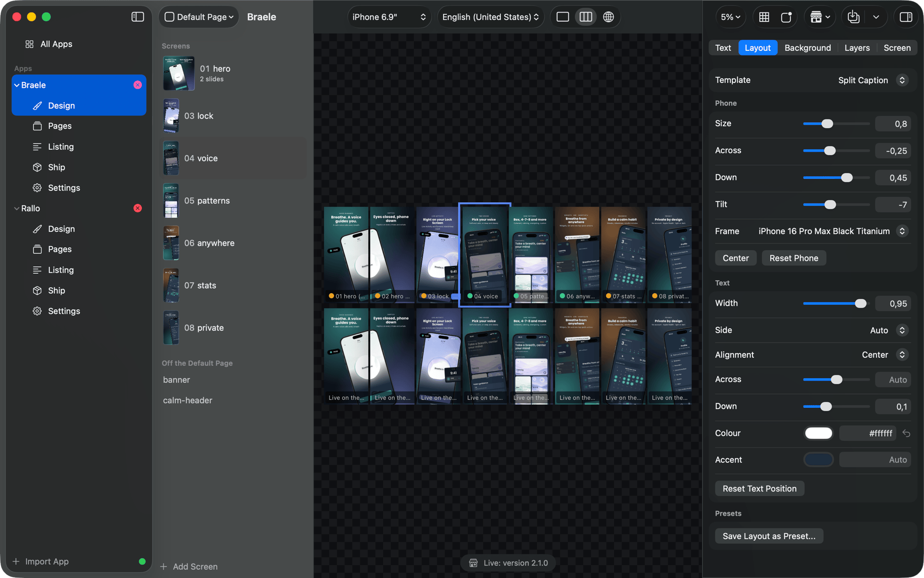Image resolution: width=924 pixels, height=578 pixels.
Task: Switch to the Background tab
Action: (808, 48)
